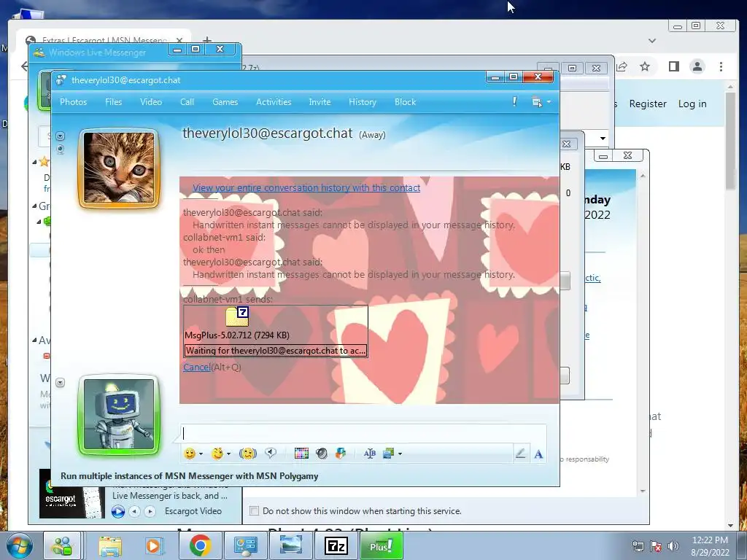This screenshot has width=747, height=560.
Task: Open the Call menu
Action: point(187,102)
